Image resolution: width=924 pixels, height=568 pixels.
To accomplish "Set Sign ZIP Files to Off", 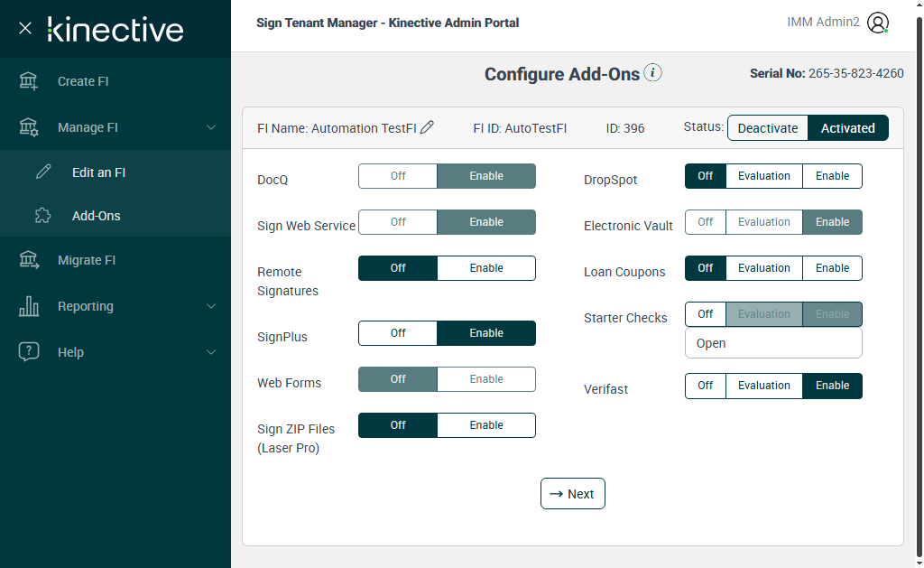I will pos(398,424).
